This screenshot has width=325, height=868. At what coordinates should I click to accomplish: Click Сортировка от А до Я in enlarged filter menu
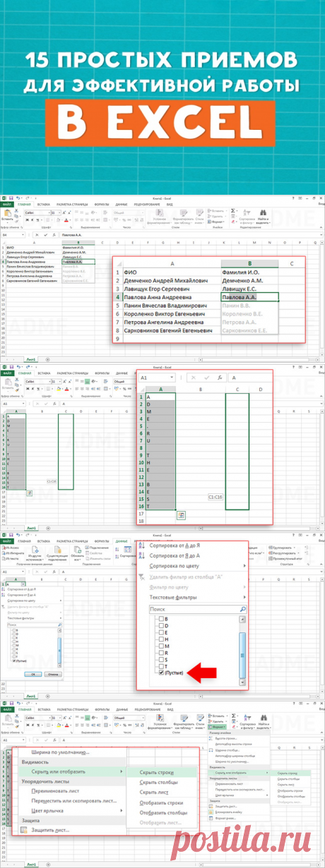(x=176, y=545)
